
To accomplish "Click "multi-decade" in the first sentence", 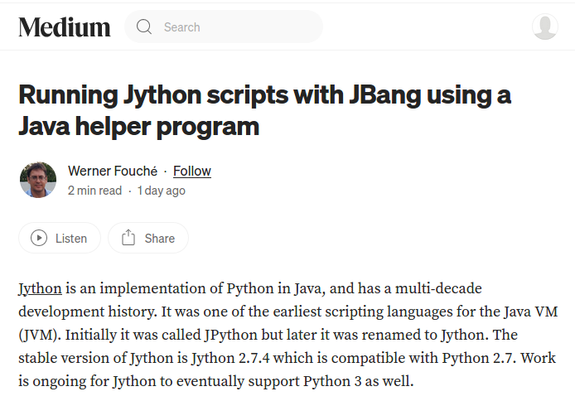I will coord(438,288).
